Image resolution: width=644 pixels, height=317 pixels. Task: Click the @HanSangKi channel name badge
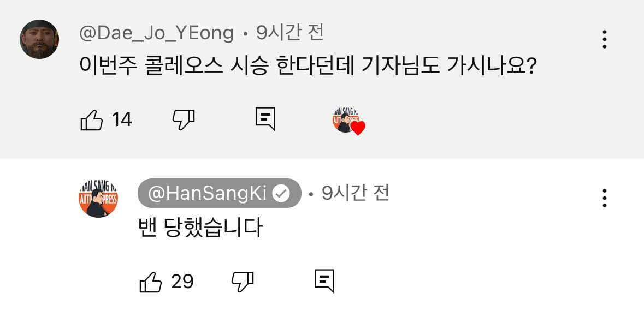click(220, 193)
